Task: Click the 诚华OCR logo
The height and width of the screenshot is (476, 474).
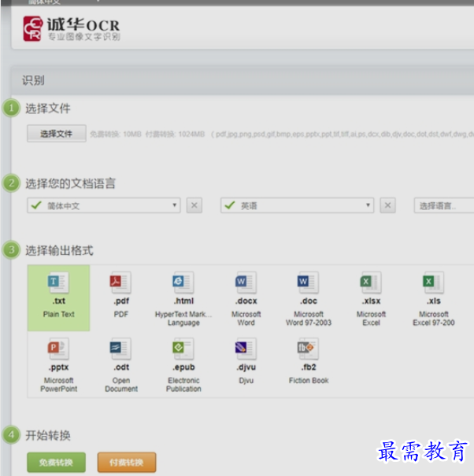Action: click(72, 28)
